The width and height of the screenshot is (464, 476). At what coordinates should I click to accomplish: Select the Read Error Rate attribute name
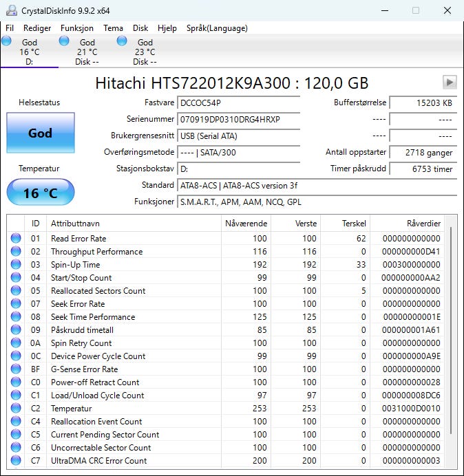(78, 239)
